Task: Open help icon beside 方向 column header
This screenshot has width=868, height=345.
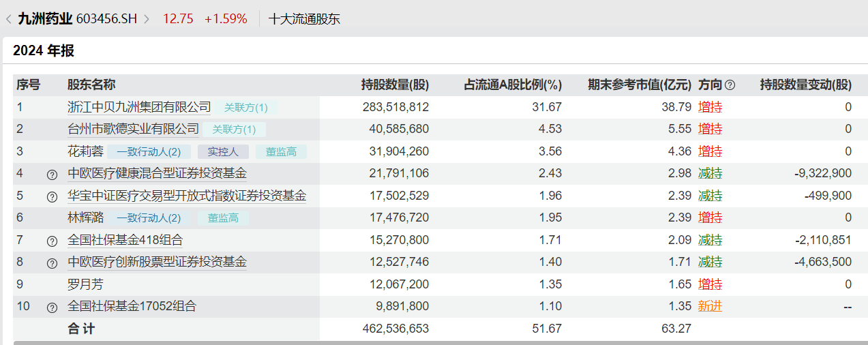Action: click(x=730, y=85)
